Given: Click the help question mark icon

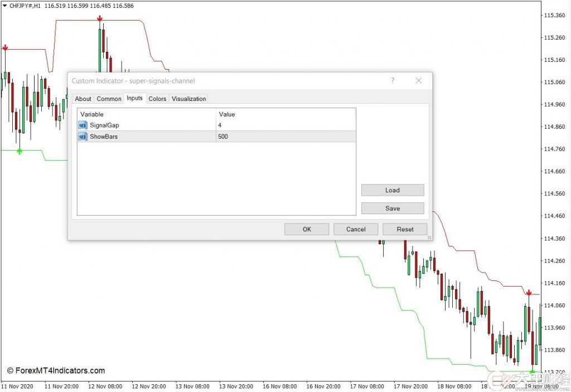Looking at the screenshot, I should click(x=393, y=80).
